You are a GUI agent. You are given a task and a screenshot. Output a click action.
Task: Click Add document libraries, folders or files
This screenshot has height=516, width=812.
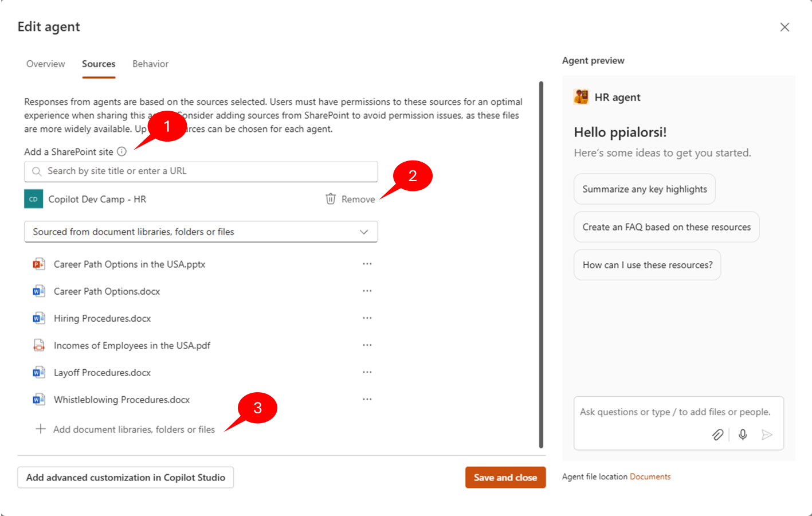(134, 429)
